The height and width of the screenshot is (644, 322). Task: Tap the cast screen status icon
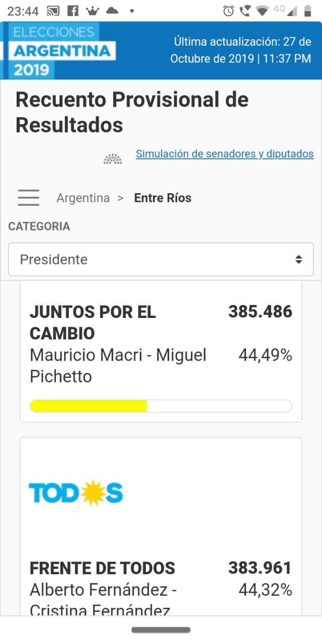pos(52,11)
